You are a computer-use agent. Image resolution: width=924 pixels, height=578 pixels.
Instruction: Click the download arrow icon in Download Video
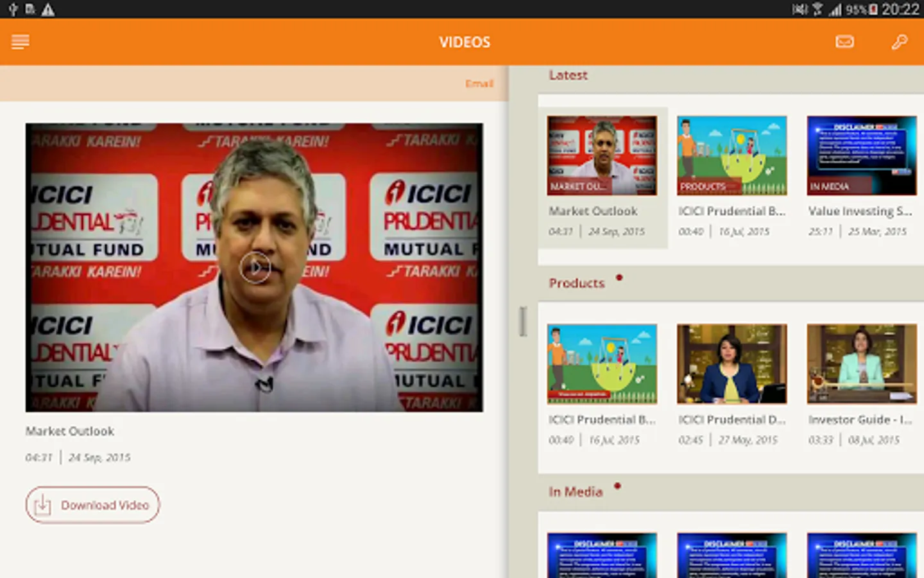point(42,505)
